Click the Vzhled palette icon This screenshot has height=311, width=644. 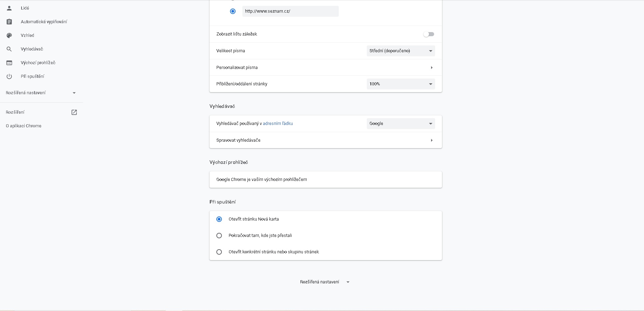[x=9, y=36]
